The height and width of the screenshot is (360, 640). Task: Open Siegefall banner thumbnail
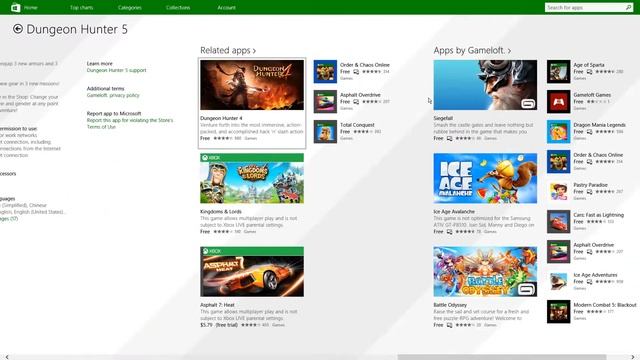(x=485, y=85)
